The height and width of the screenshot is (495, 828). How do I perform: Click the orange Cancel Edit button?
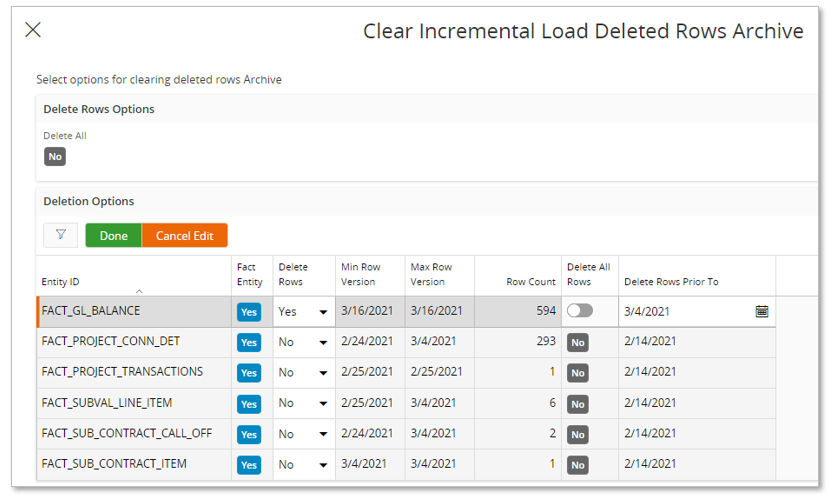[x=185, y=236]
